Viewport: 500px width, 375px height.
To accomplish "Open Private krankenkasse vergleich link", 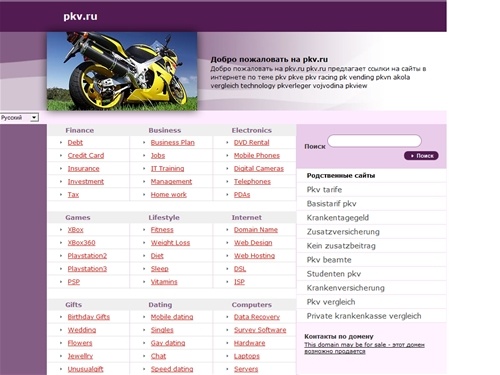I will point(364,316).
